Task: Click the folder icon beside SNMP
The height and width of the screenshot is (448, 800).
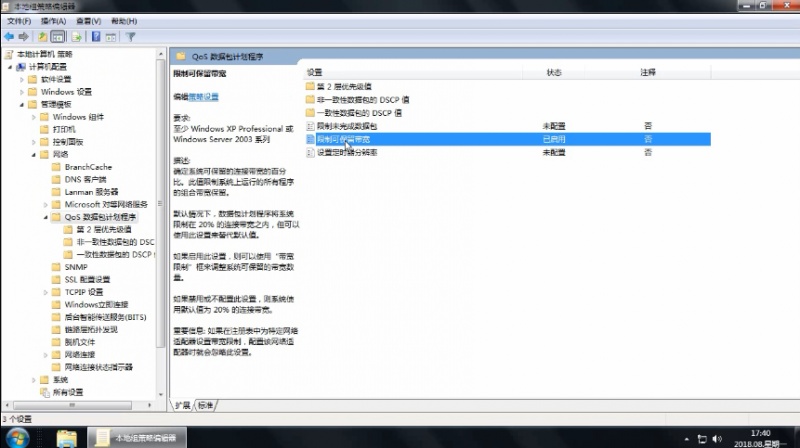Action: (56, 267)
